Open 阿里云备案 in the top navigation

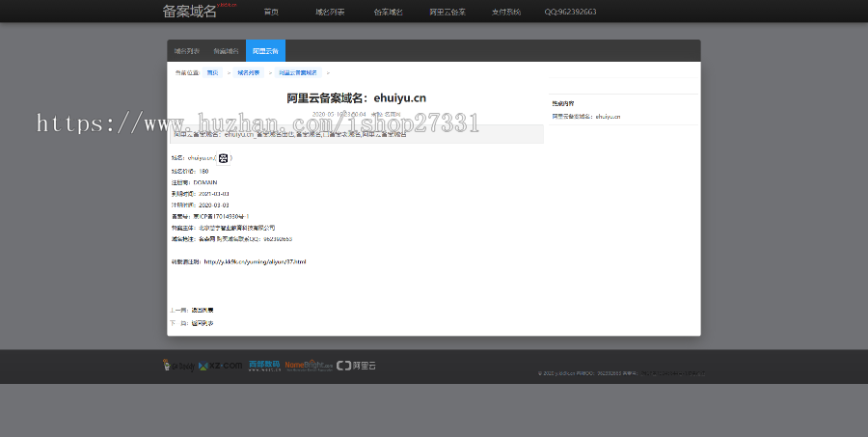click(448, 12)
